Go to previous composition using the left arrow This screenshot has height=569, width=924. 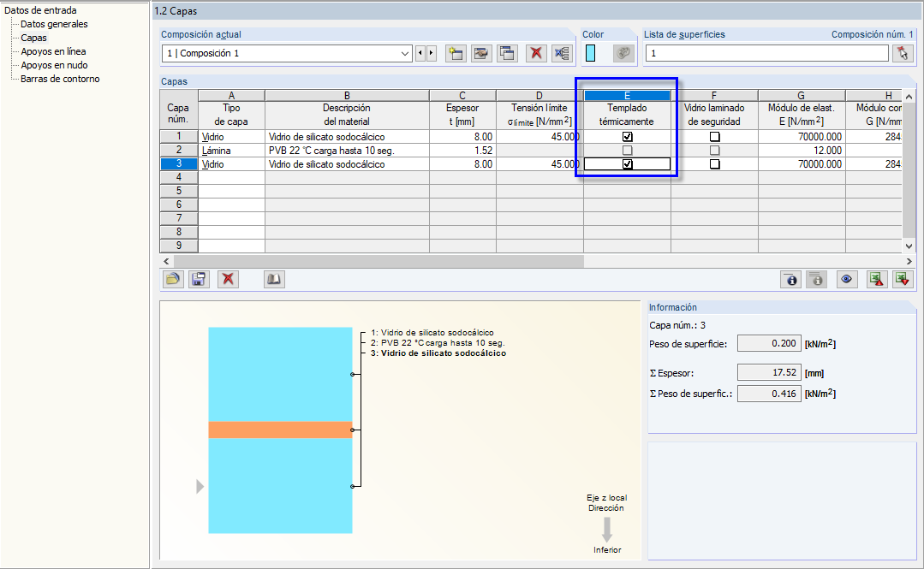420,54
